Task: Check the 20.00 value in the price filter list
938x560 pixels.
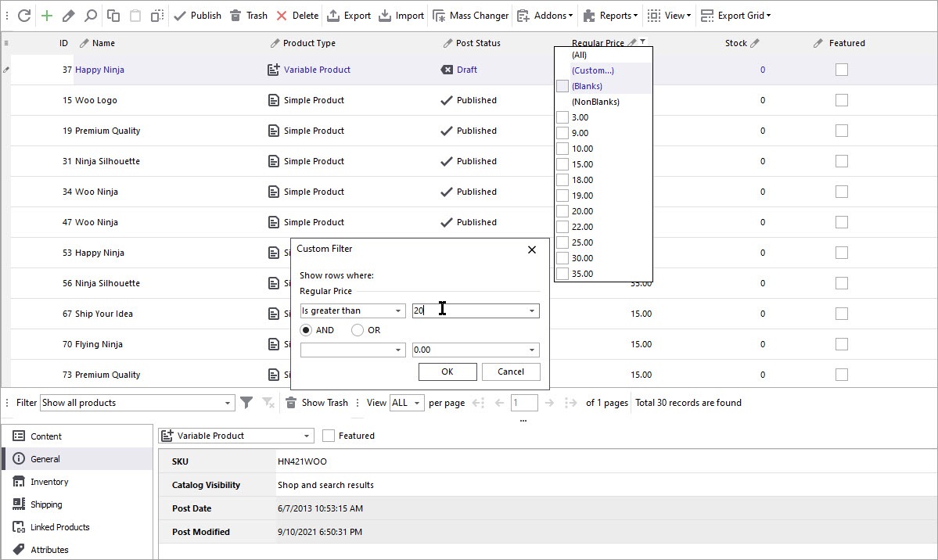Action: click(562, 211)
